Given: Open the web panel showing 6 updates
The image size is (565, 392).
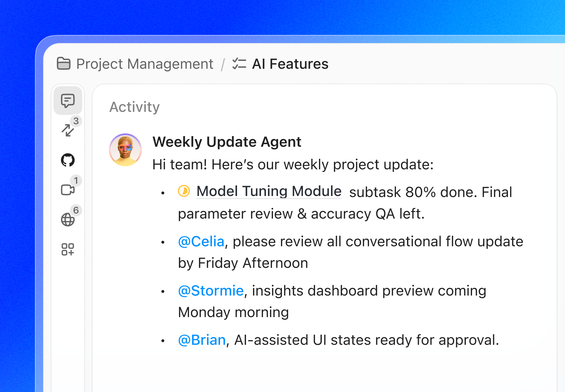Looking at the screenshot, I should point(68,219).
